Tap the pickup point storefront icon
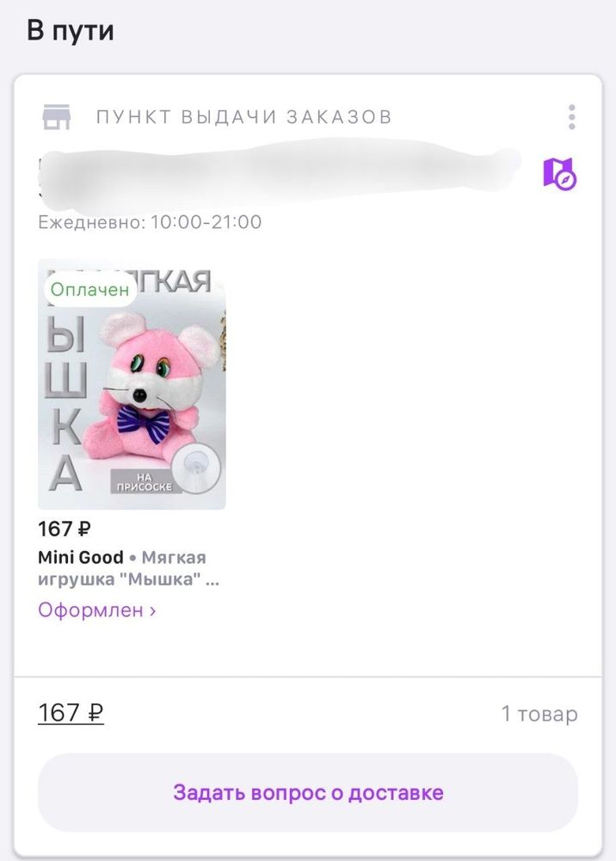Image resolution: width=616 pixels, height=861 pixels. [x=57, y=117]
